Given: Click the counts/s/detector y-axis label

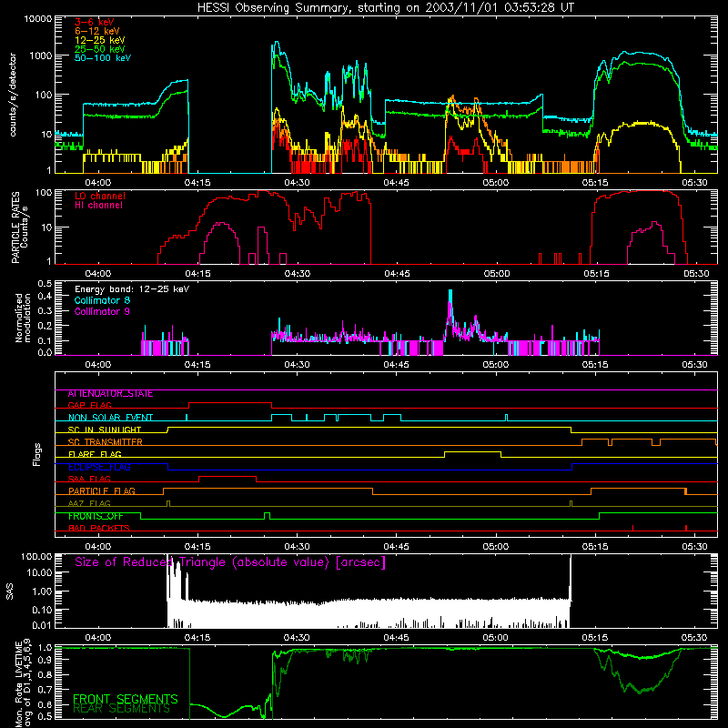Looking at the screenshot, I should (13, 95).
